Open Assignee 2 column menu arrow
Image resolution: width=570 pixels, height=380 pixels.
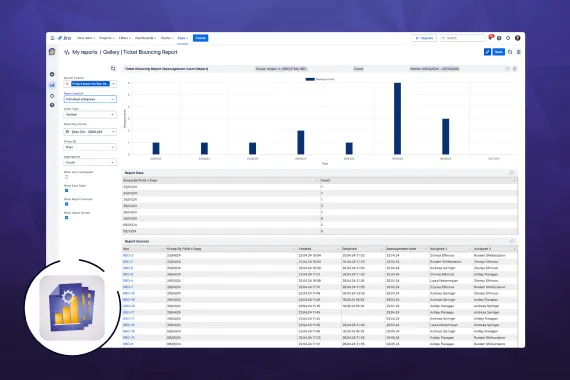514,249
